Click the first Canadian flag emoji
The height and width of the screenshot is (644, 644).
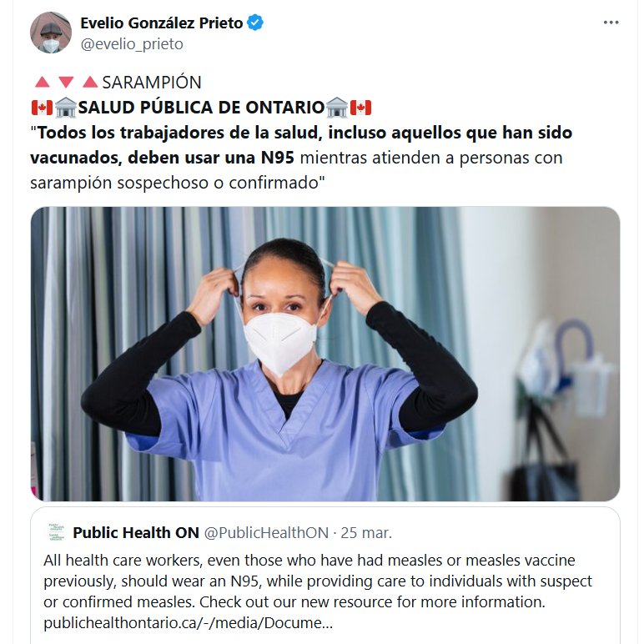(42, 108)
